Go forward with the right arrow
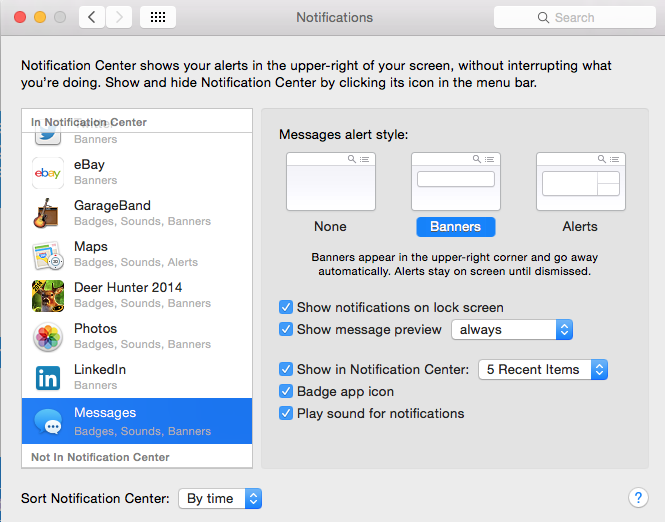This screenshot has width=665, height=522. point(119,17)
